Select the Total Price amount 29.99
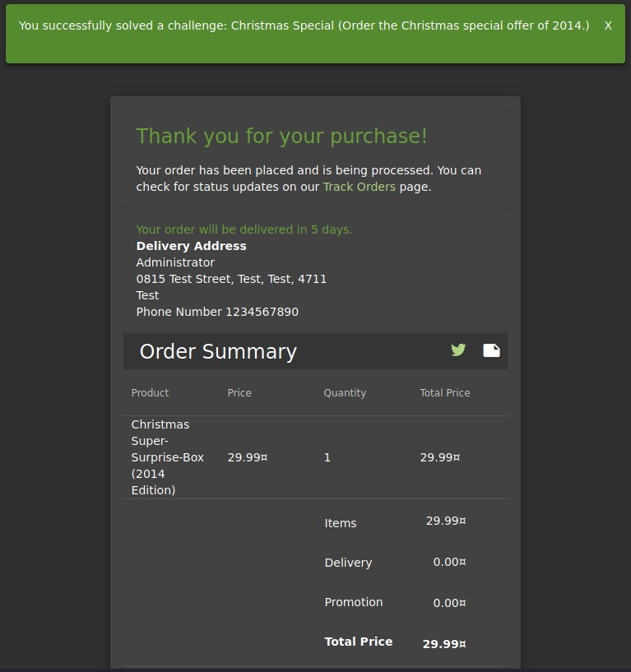This screenshot has width=631, height=672. 444,643
